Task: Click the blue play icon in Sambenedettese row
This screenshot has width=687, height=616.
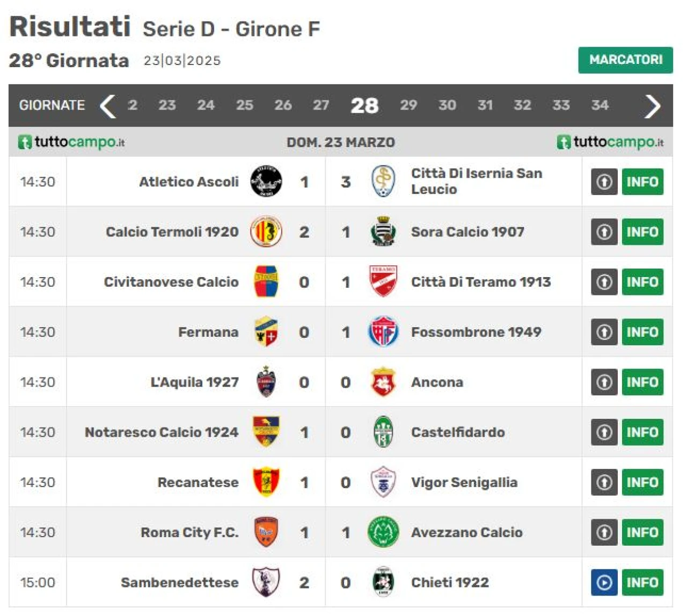Action: pyautogui.click(x=604, y=582)
